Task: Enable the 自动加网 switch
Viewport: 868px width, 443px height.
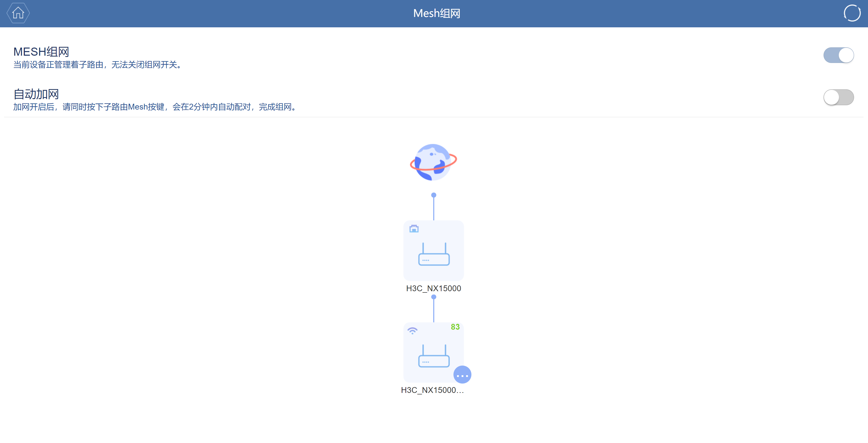Action: pos(838,97)
